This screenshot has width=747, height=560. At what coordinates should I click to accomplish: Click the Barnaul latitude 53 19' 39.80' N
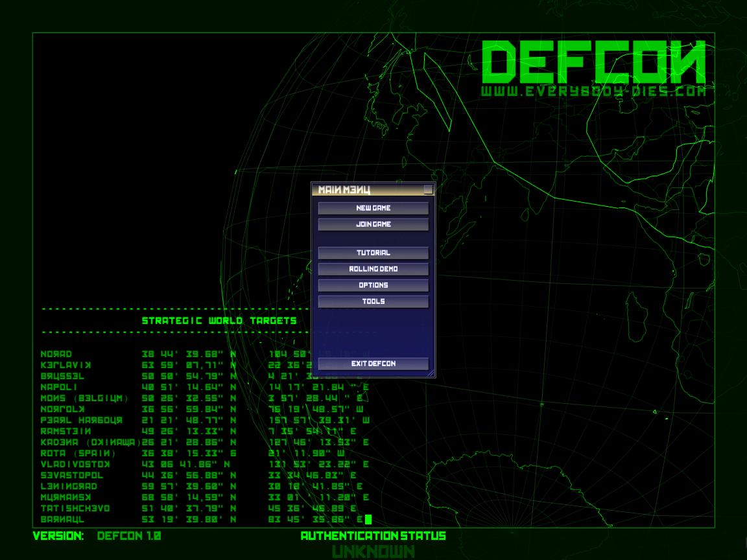[x=189, y=520]
